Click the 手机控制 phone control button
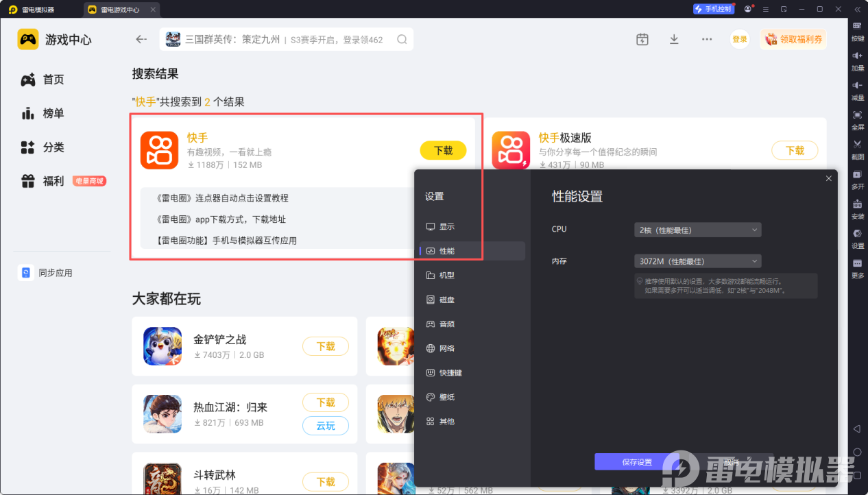The height and width of the screenshot is (495, 868). pos(713,9)
